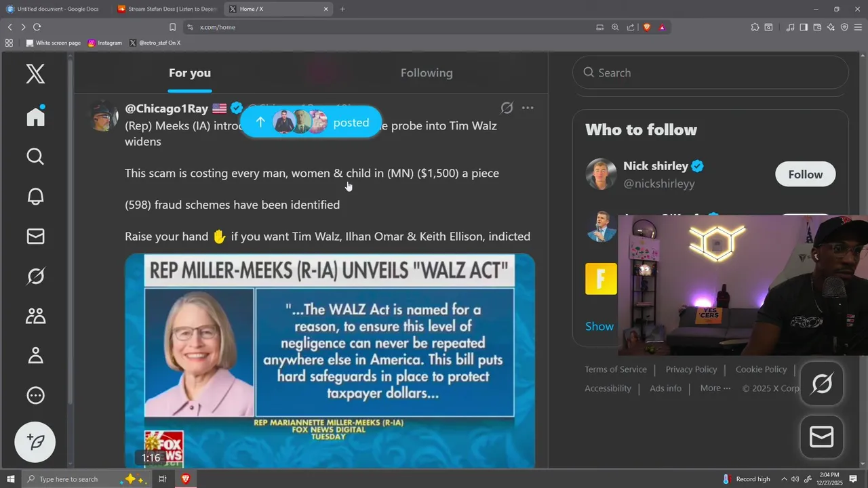Image resolution: width=868 pixels, height=488 pixels.
Task: Open the White screen page bookmark
Action: [x=53, y=43]
